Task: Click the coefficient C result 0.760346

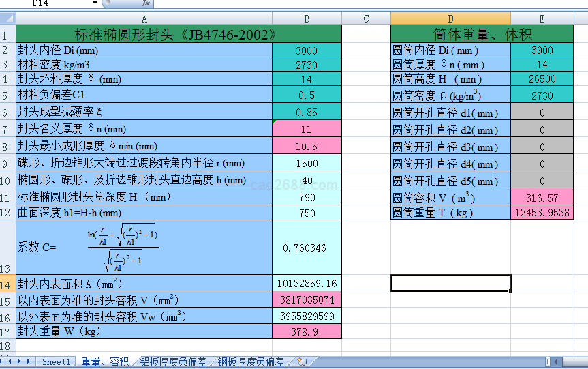Action: [x=306, y=248]
